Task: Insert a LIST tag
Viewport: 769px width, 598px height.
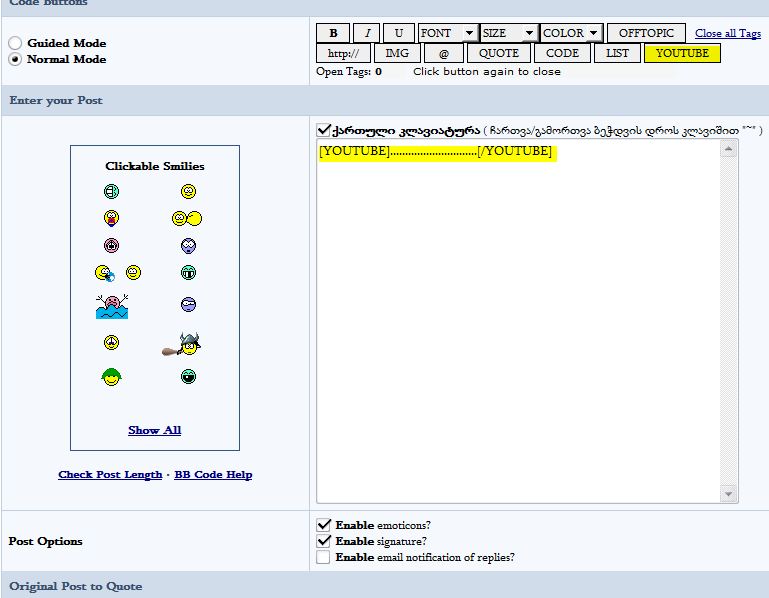Action: click(617, 53)
